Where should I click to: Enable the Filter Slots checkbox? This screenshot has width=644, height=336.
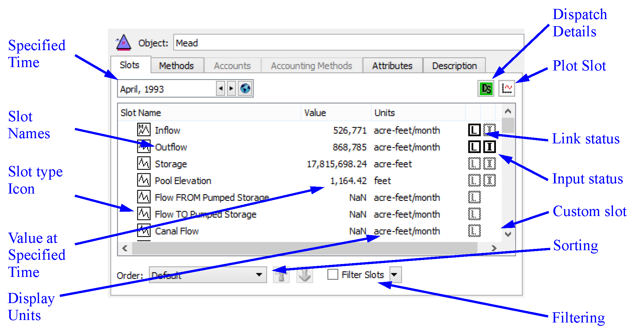[x=332, y=274]
